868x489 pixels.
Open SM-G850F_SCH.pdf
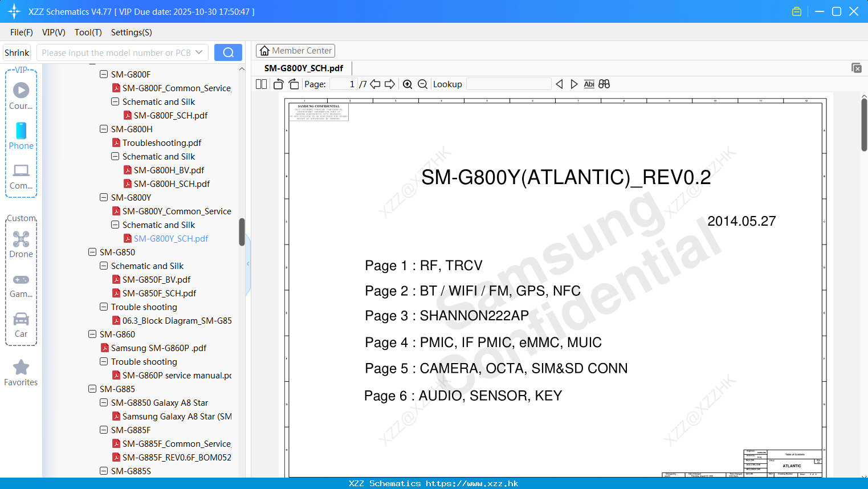[159, 293]
